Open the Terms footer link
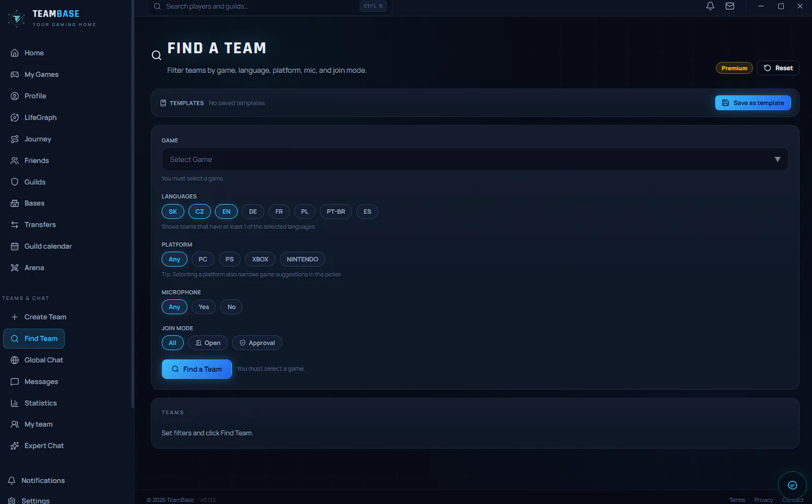This screenshot has height=504, width=812. click(737, 500)
